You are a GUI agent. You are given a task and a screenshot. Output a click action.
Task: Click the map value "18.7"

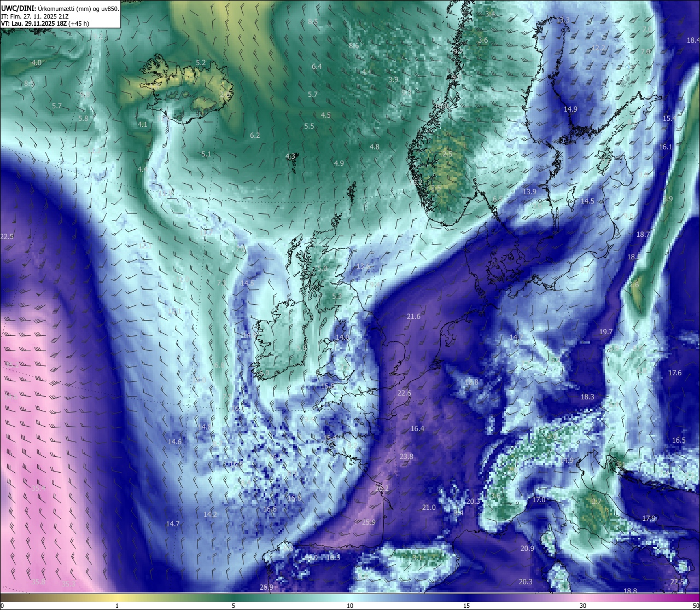[643, 235]
